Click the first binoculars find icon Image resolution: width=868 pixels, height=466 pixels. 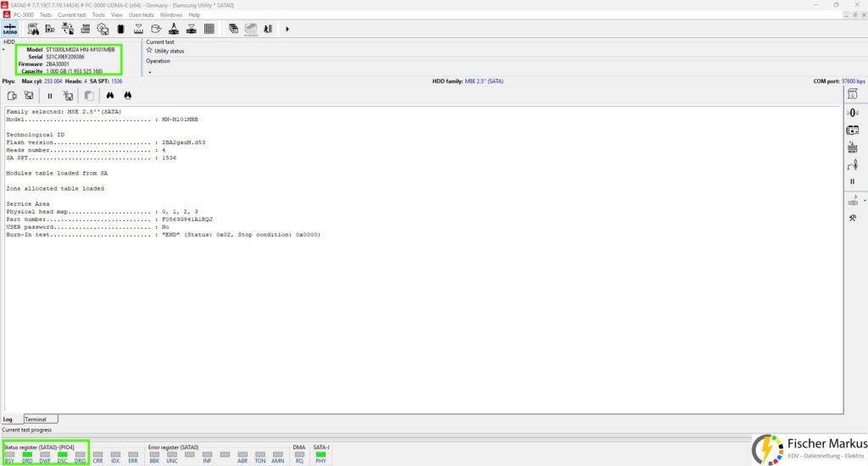pos(110,96)
